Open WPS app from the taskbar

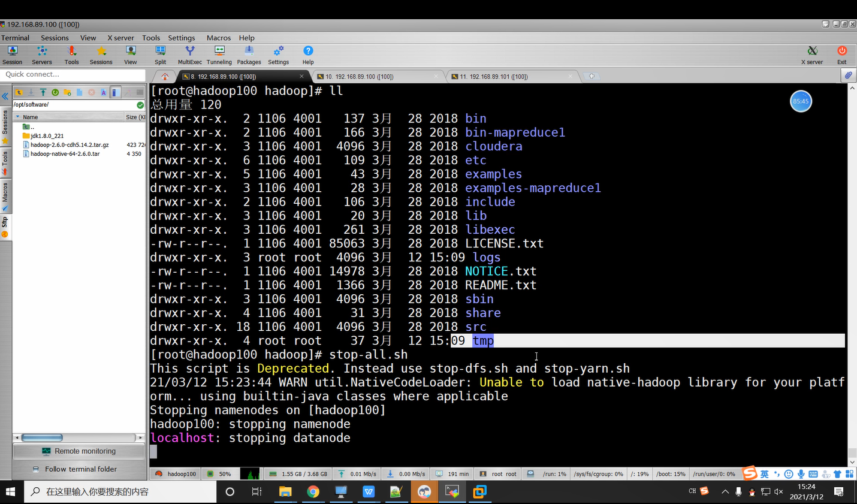click(x=369, y=492)
